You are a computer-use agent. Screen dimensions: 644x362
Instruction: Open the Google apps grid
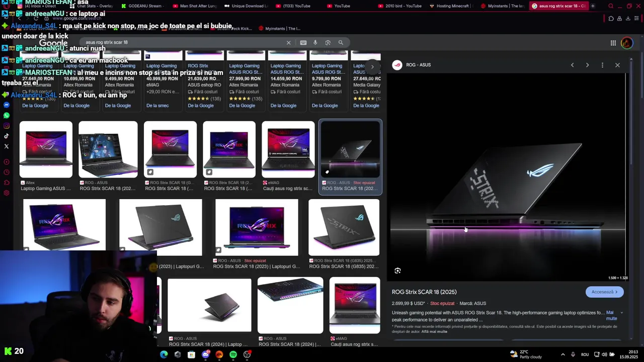(613, 43)
